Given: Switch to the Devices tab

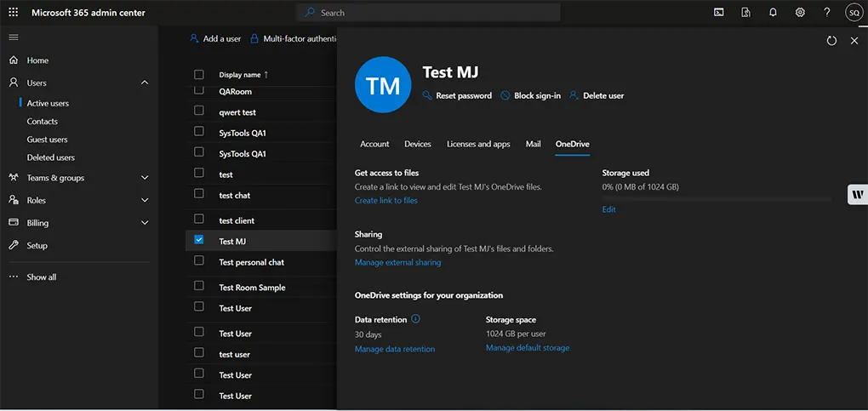Looking at the screenshot, I should point(417,144).
